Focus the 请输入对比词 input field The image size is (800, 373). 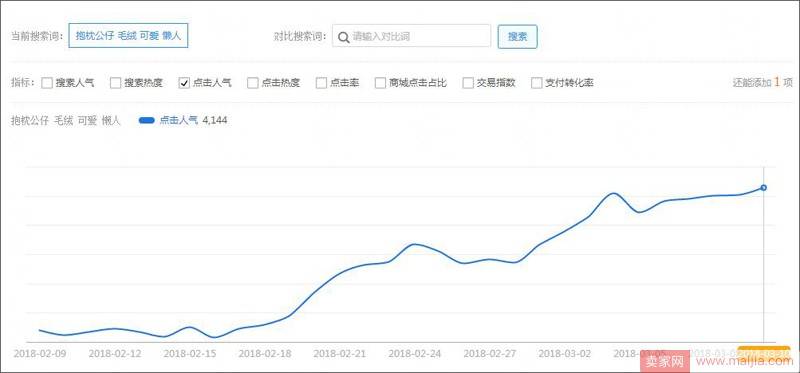[x=411, y=36]
